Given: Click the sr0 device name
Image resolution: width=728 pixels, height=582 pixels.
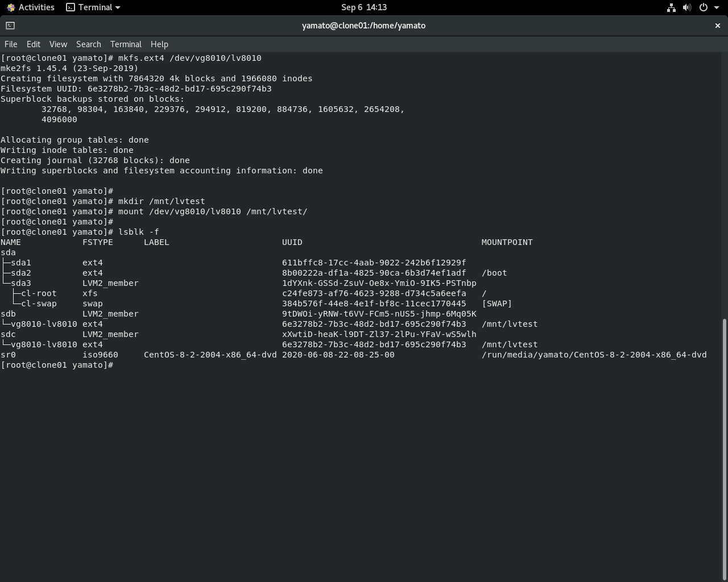Looking at the screenshot, I should [8, 355].
